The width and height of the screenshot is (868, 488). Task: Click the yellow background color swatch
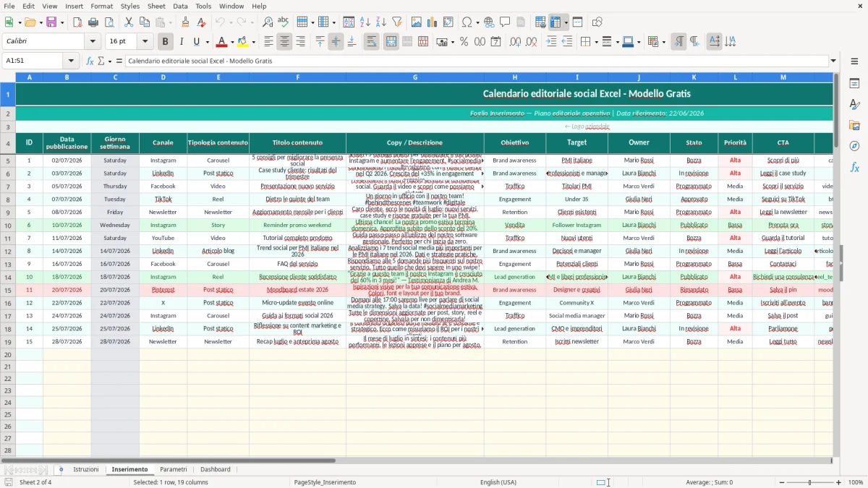[x=242, y=42]
